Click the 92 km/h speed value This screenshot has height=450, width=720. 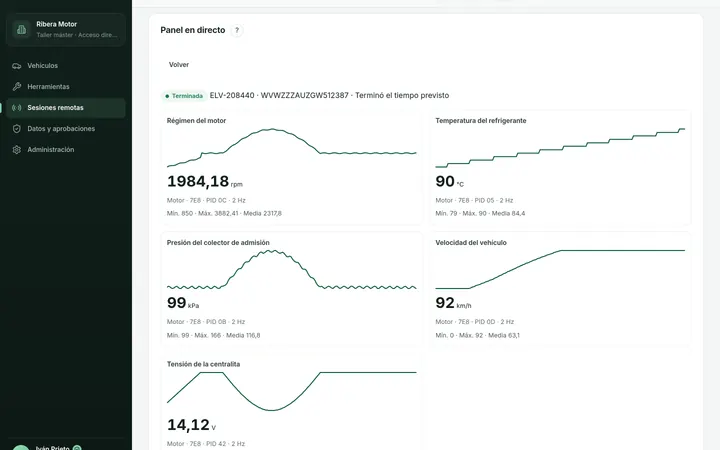coord(453,303)
